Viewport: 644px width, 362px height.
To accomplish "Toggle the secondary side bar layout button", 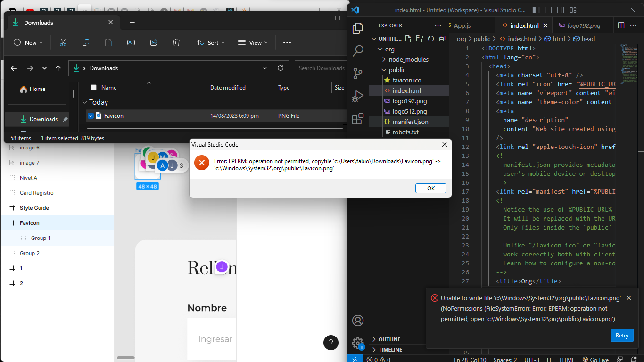I will (561, 10).
